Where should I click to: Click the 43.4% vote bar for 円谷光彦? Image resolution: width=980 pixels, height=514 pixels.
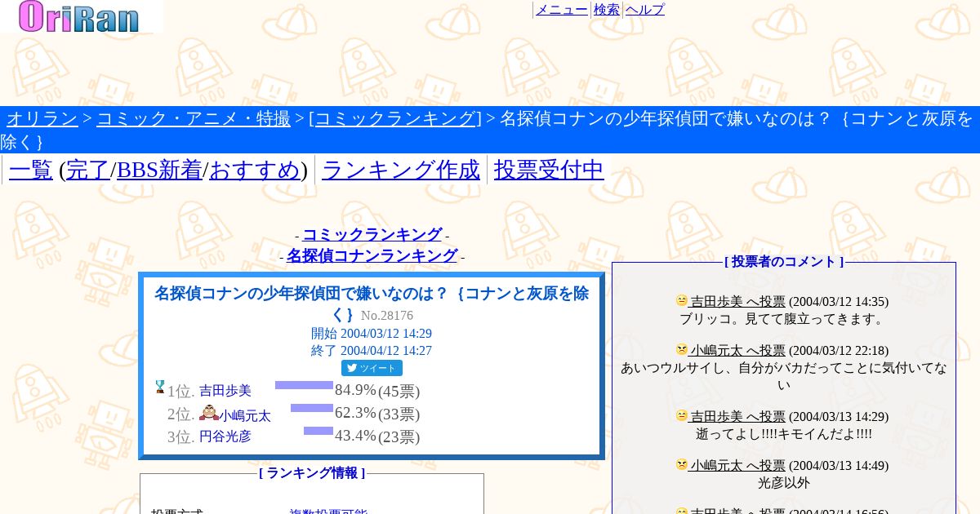pyautogui.click(x=318, y=431)
